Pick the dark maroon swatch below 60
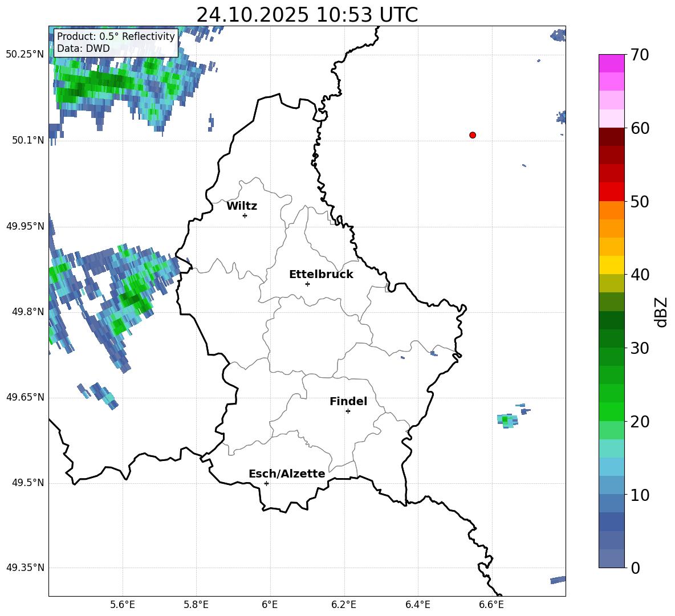The width and height of the screenshot is (675, 616). point(611,137)
